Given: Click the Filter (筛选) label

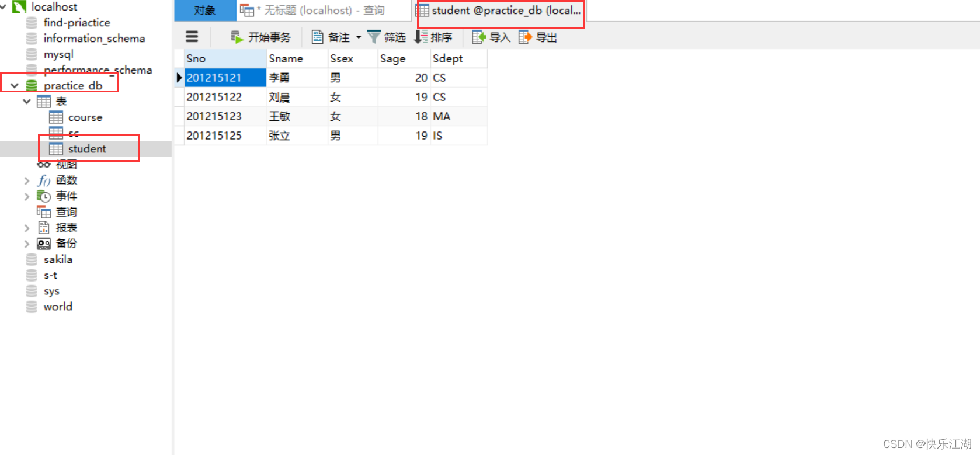Looking at the screenshot, I should click(395, 37).
